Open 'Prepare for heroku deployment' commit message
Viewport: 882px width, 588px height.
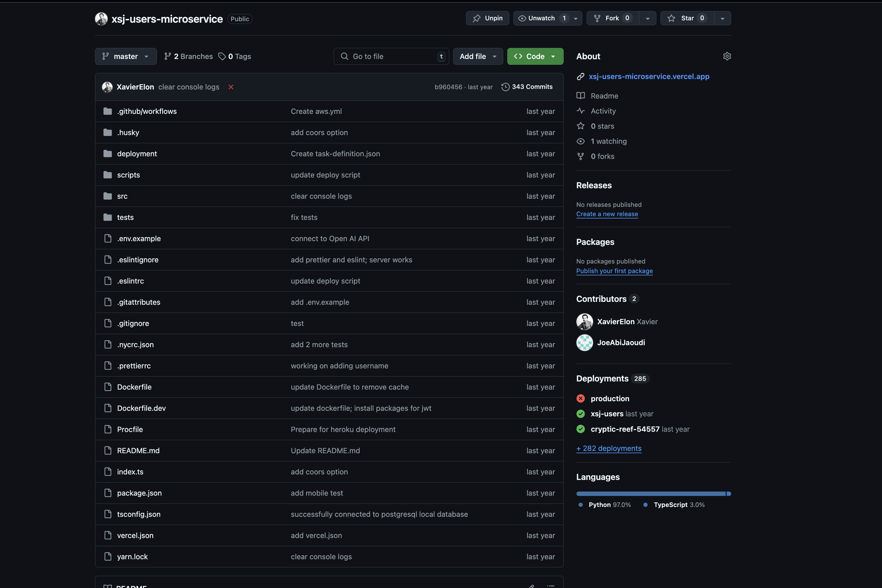tap(343, 429)
